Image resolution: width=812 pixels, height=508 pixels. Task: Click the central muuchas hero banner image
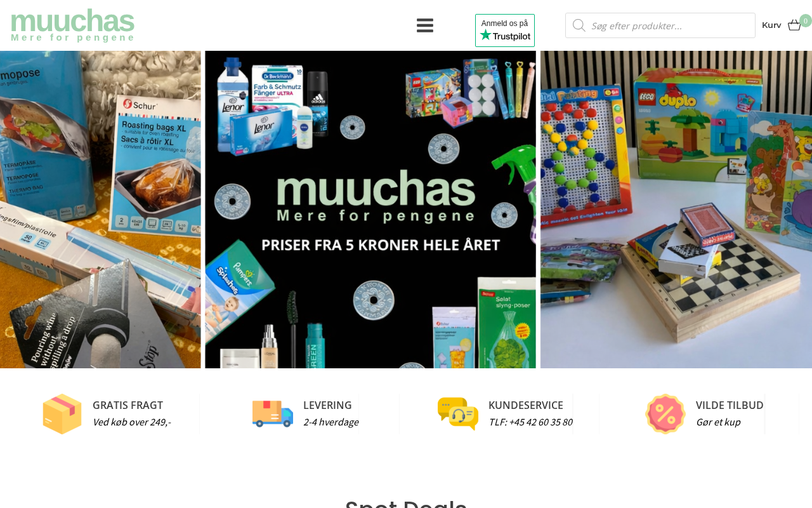tap(370, 210)
